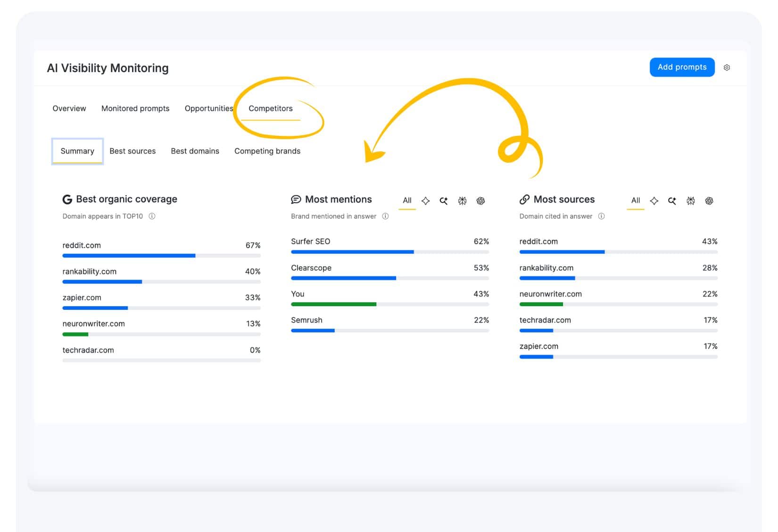The image size is (778, 532).
Task: Click reddit.com progress bar under Best organic coverage
Action: pyautogui.click(x=161, y=256)
